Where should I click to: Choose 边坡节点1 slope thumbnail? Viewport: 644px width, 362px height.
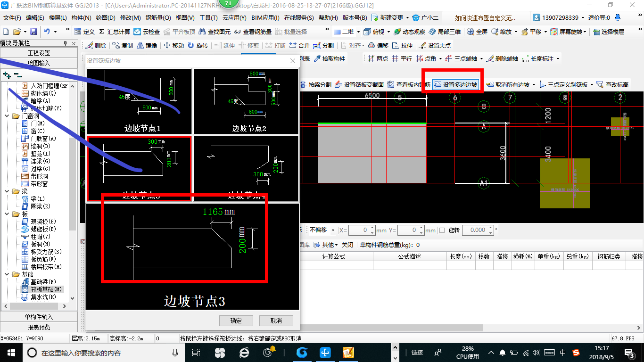point(140,101)
